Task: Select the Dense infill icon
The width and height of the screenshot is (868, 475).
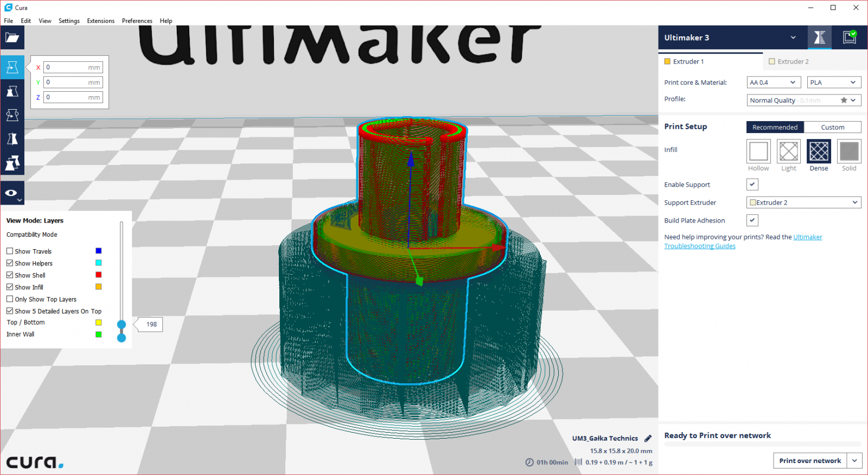Action: coord(819,151)
